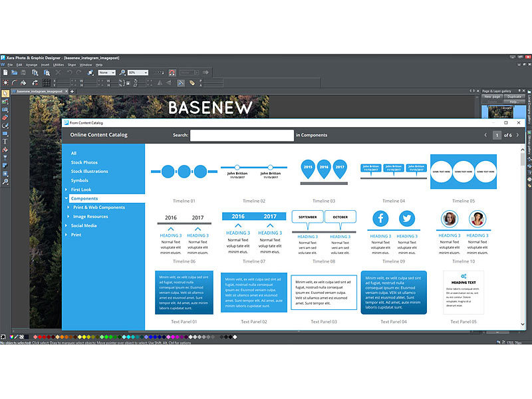Click the Copy icon in top toolbar
The width and height of the screenshot is (532, 399).
point(35,72)
